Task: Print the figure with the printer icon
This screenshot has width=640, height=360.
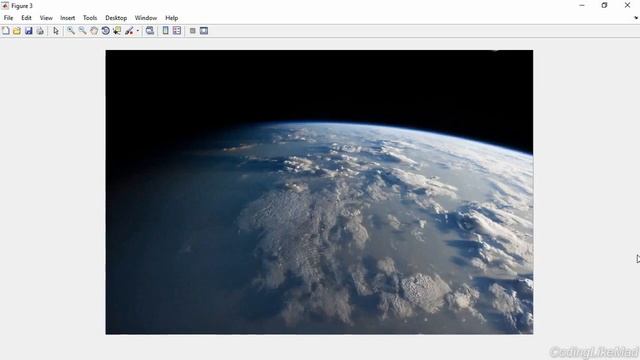Action: click(x=40, y=31)
